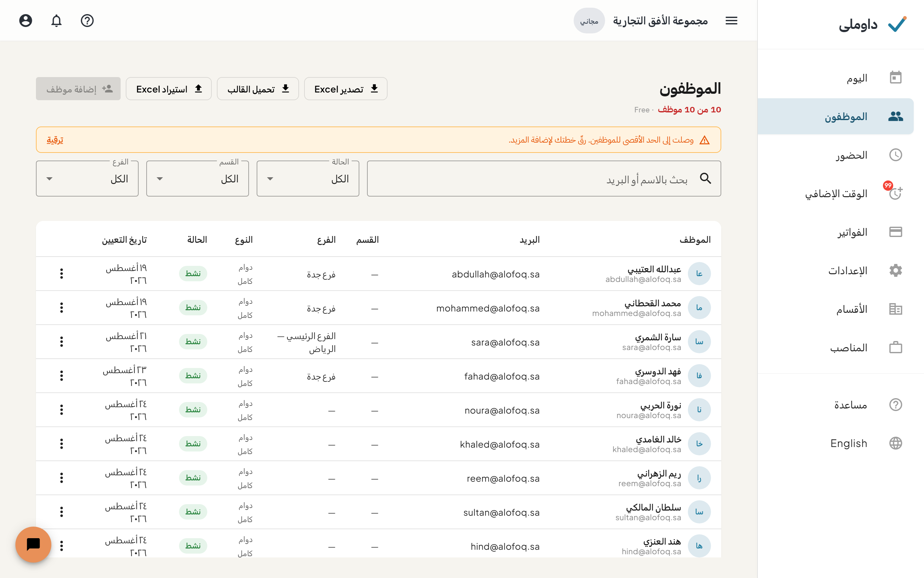Click the ترقية upgrade link
The height and width of the screenshot is (578, 924).
pyautogui.click(x=55, y=140)
